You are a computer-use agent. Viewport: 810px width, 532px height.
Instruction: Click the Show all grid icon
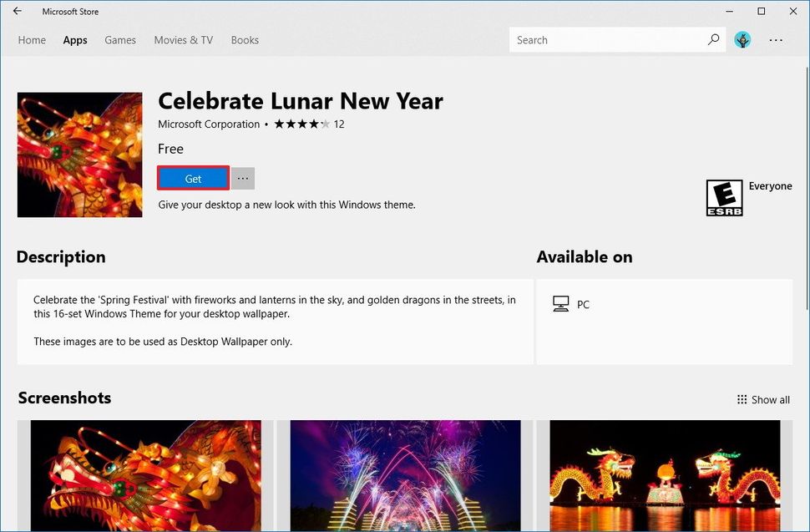742,399
